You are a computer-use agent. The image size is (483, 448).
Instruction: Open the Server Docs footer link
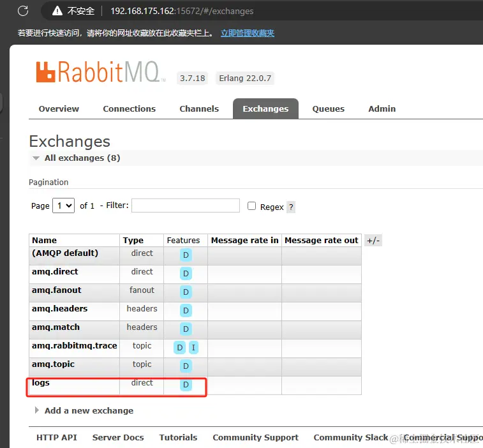coord(118,438)
